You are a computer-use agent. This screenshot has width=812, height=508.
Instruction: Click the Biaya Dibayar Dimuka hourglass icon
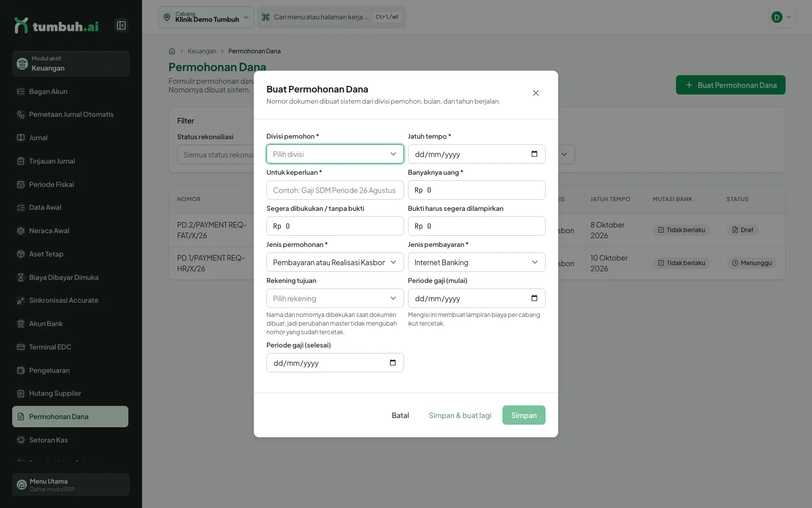(21, 277)
